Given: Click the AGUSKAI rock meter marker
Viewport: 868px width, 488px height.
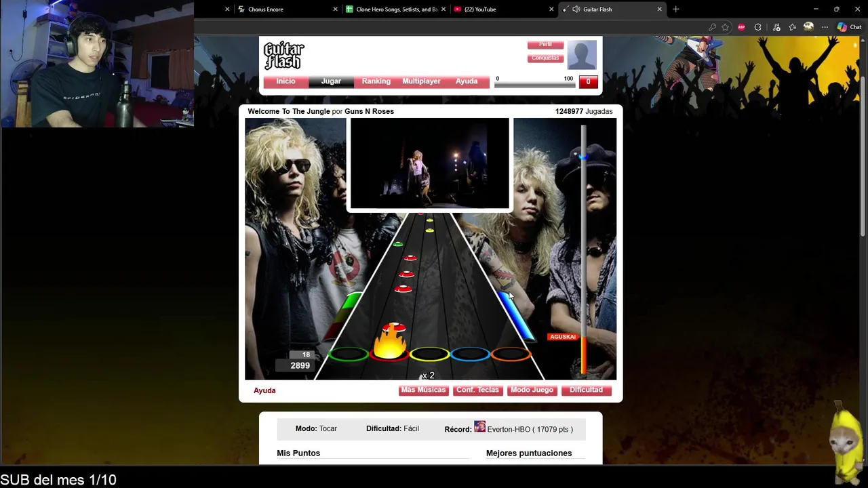Looking at the screenshot, I should [x=563, y=337].
